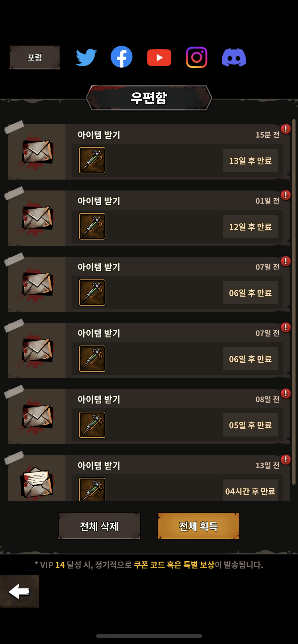Open the mail received 08일 전
The image size is (298, 644).
coord(149,416)
